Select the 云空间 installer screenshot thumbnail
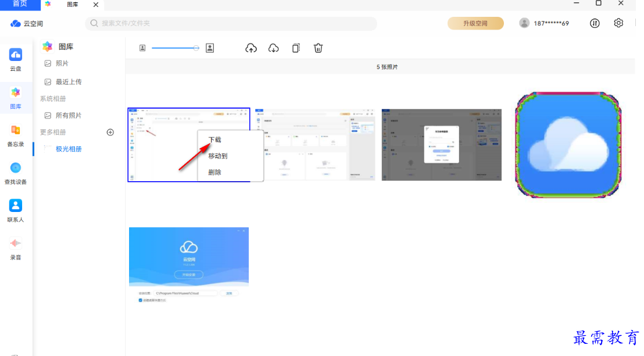 tap(189, 265)
